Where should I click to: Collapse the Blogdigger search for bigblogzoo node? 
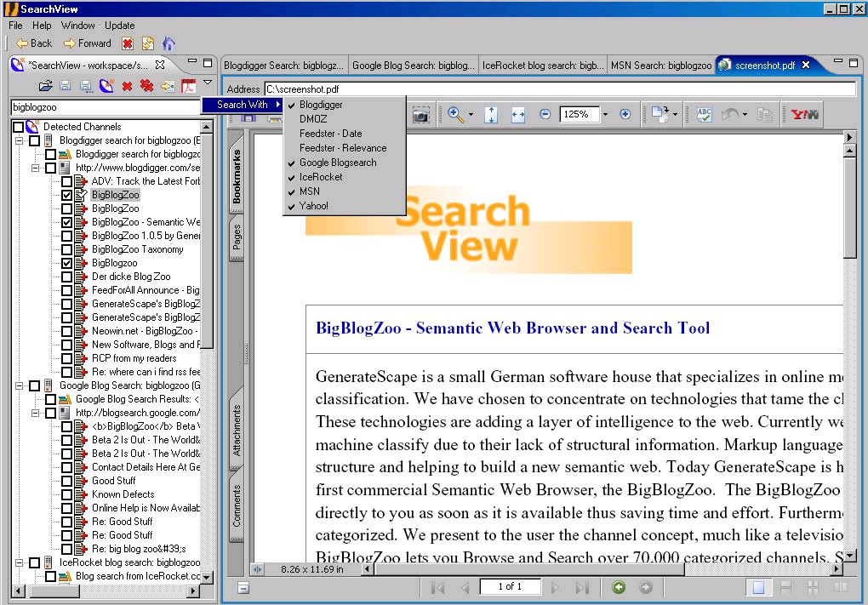click(19, 140)
